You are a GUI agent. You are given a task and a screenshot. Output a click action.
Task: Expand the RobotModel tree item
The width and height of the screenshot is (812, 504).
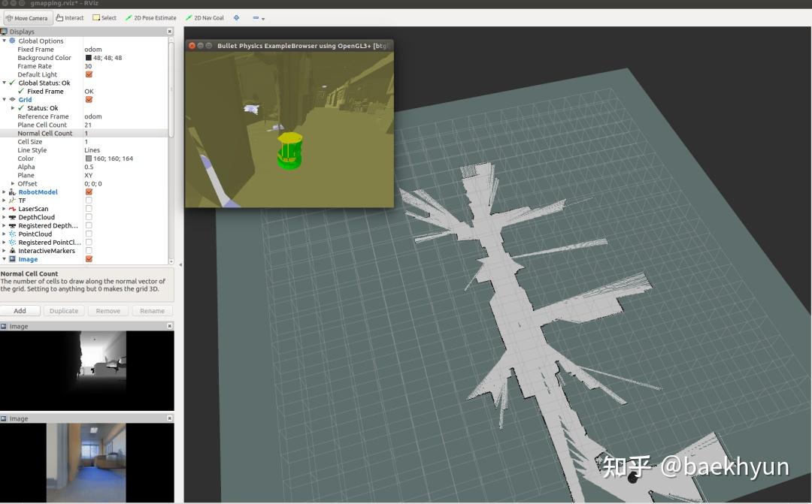tap(4, 192)
